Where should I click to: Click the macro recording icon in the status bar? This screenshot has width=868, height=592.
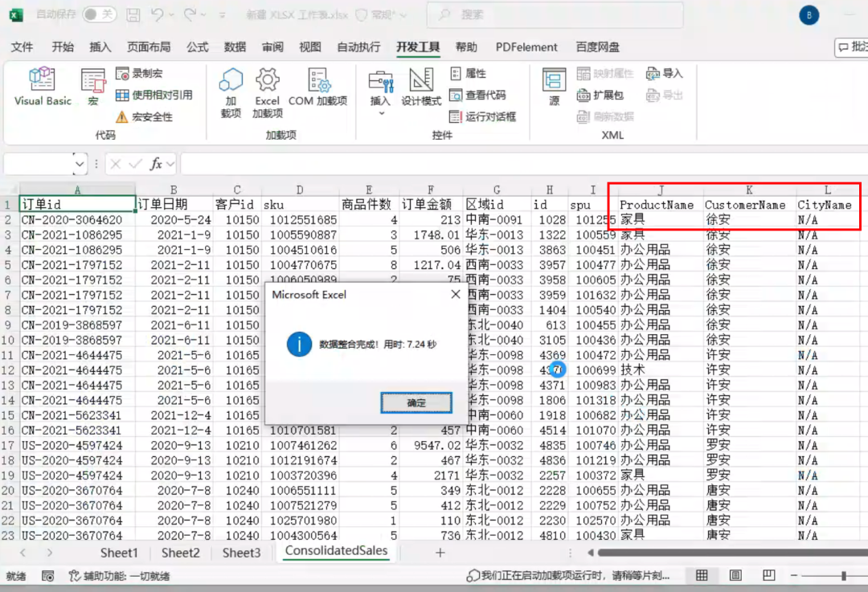pyautogui.click(x=48, y=576)
